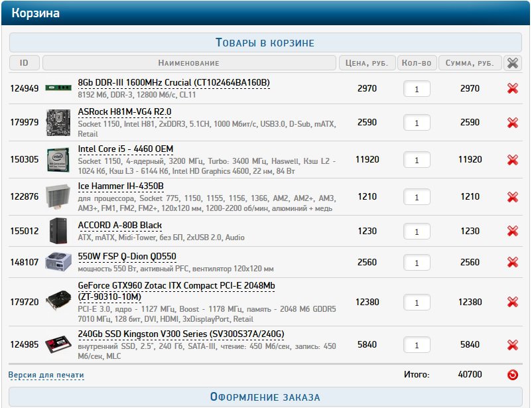This screenshot has width=532, height=408.
Task: Remove ACCORD A-80B Black from cart
Action: pyautogui.click(x=512, y=231)
